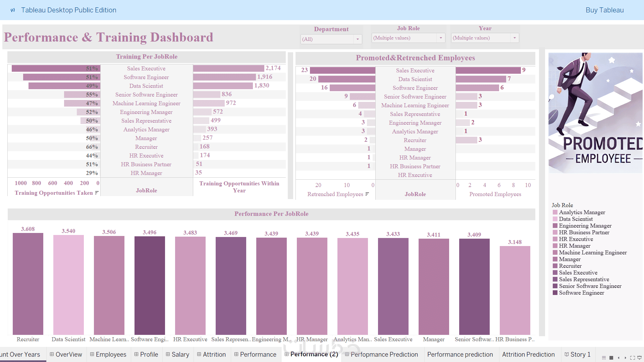
Task: Enter full screen mode icon
Action: click(632, 358)
